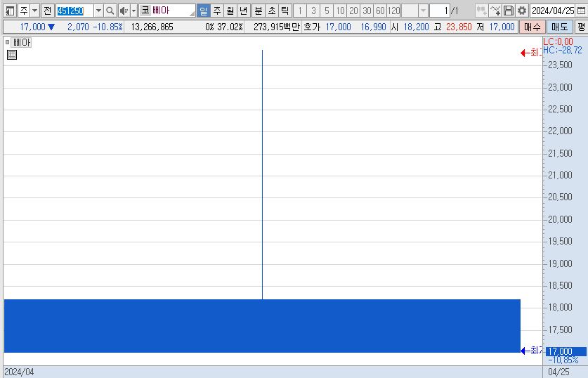Click the current price 17,000
The image size is (588, 378).
coord(32,27)
